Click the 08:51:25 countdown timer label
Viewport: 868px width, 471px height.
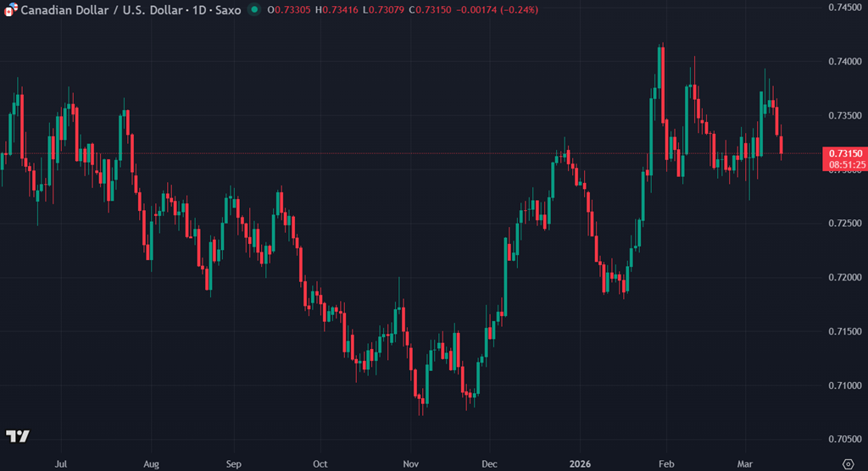pos(844,164)
